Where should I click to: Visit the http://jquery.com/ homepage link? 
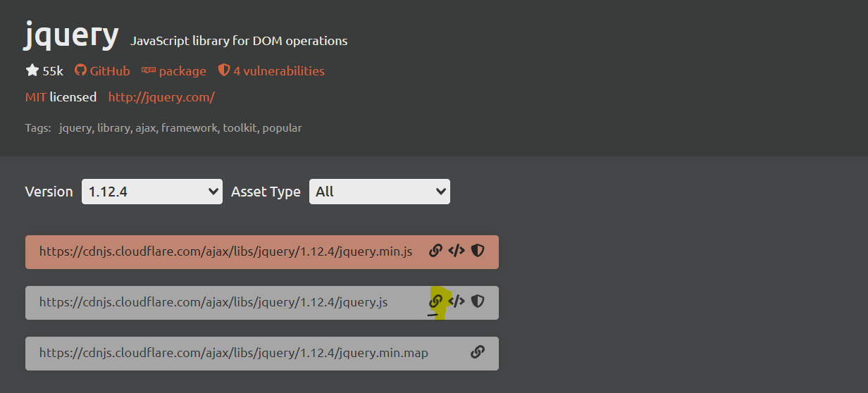[161, 97]
